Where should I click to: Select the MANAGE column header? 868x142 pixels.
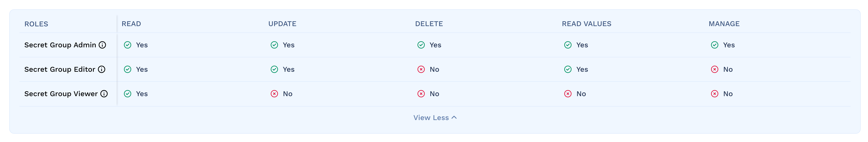pos(724,24)
